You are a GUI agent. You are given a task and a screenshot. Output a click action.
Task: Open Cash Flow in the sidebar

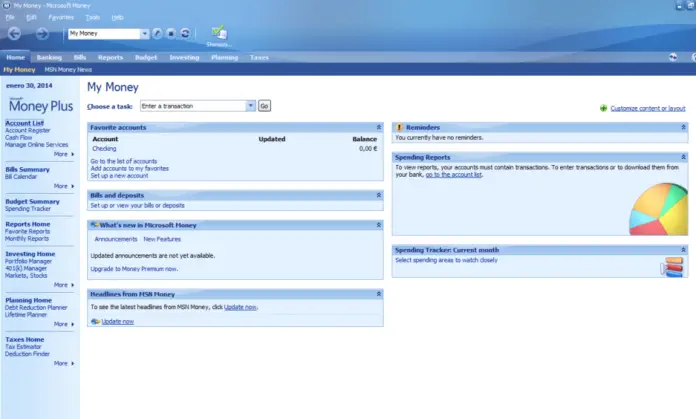[19, 138]
